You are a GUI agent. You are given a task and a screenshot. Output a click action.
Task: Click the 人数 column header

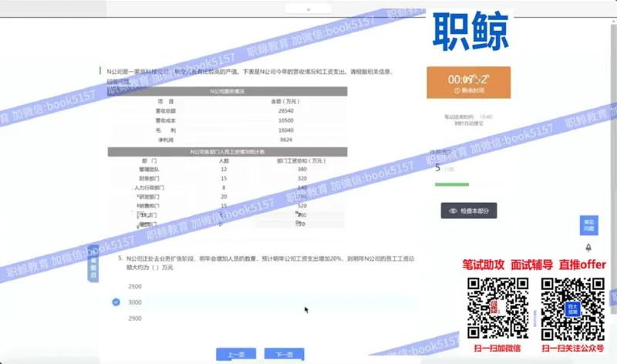(224, 161)
